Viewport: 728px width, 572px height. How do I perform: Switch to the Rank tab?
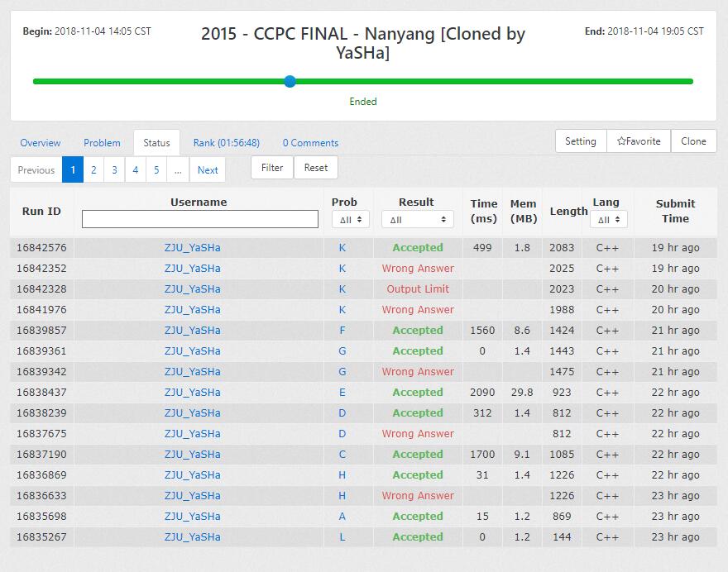[226, 143]
